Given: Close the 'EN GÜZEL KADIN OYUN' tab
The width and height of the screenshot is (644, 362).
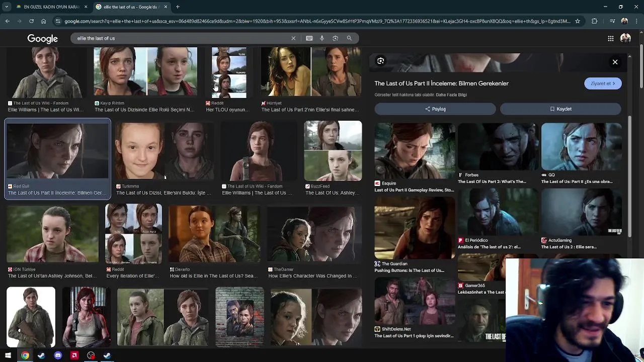Looking at the screenshot, I should point(86,7).
